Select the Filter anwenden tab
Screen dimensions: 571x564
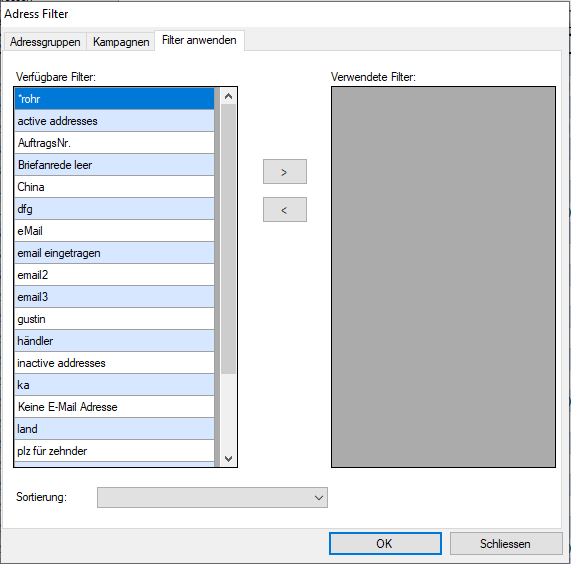tap(199, 40)
